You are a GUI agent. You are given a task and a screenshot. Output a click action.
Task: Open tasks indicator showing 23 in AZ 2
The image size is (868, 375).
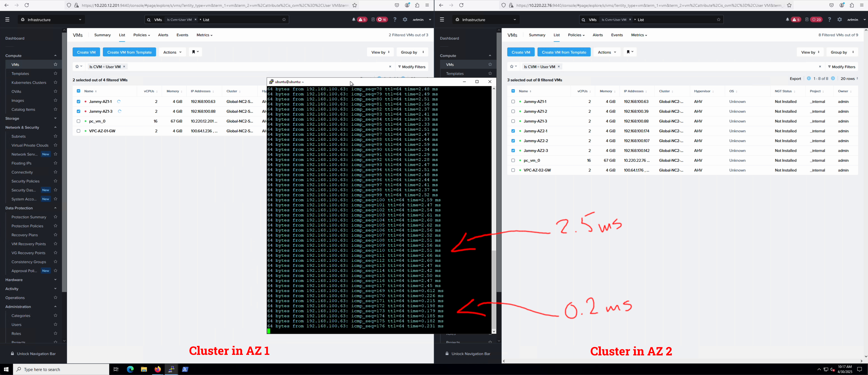click(813, 20)
